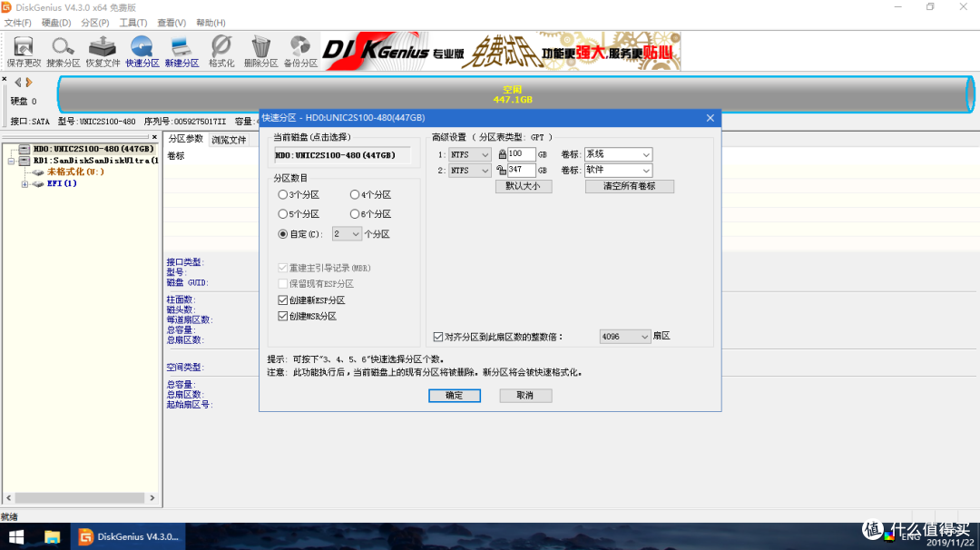Image resolution: width=980 pixels, height=550 pixels.
Task: Click the 默认大小 button
Action: (x=523, y=186)
